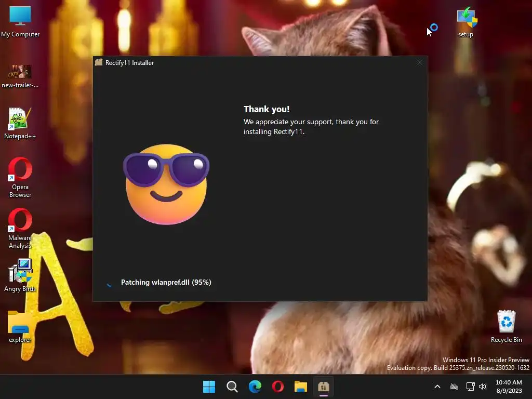Select the explorer folder on desktop

point(20,326)
